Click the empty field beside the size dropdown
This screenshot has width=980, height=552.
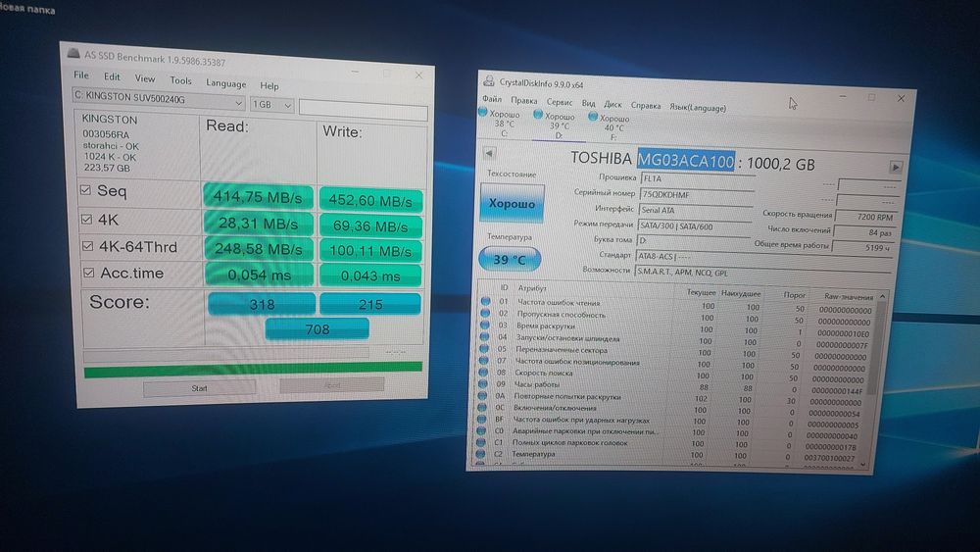[364, 109]
